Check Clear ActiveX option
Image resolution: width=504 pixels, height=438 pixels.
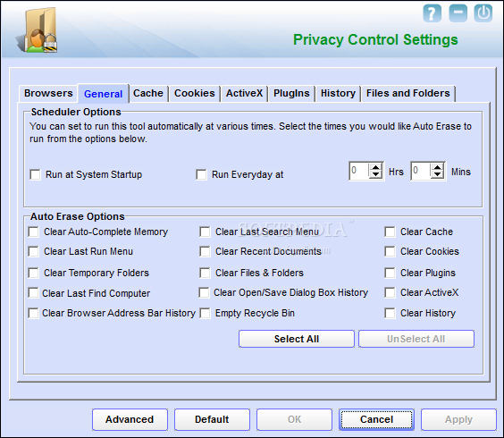pos(390,292)
